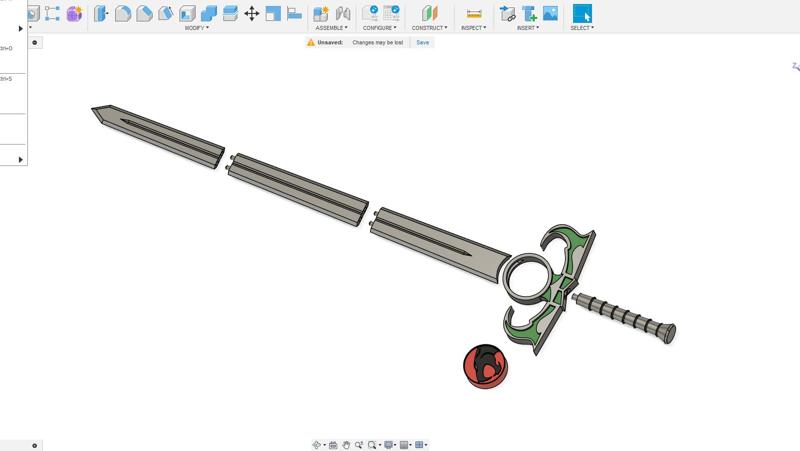This screenshot has width=800, height=451.
Task: Select the Offset Face tool
Action: 230,14
